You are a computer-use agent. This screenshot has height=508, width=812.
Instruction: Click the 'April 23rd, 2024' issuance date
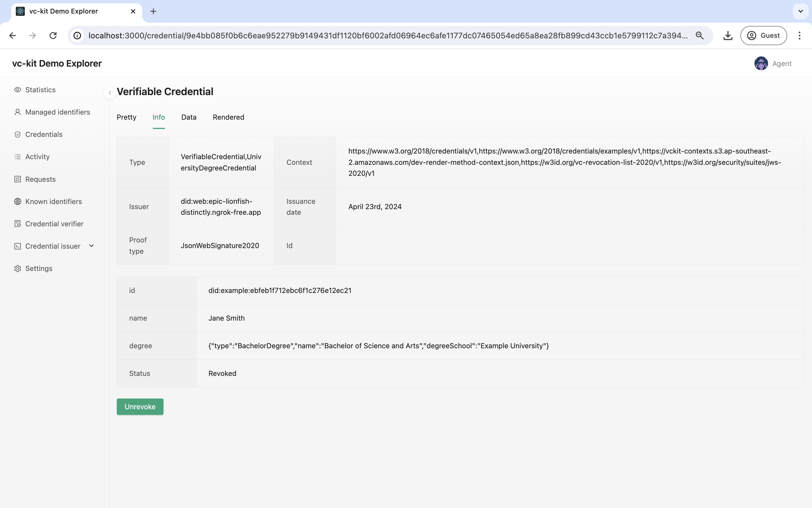pos(375,207)
